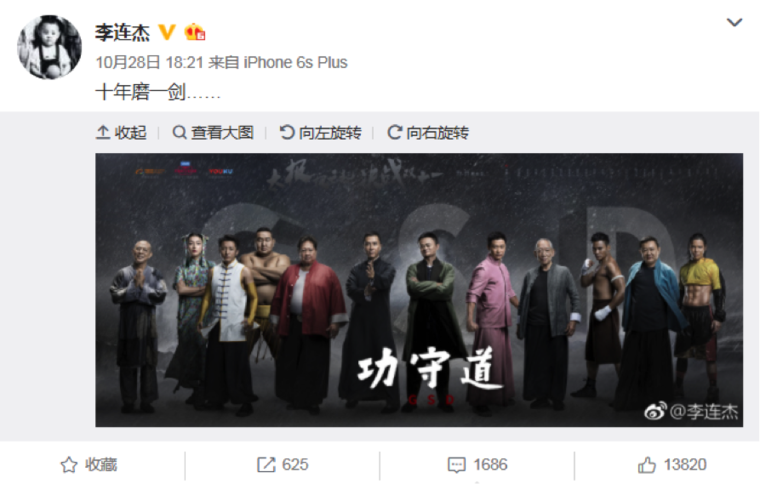Open the 李连杰 username link
The width and height of the screenshot is (760, 484).
point(122,32)
